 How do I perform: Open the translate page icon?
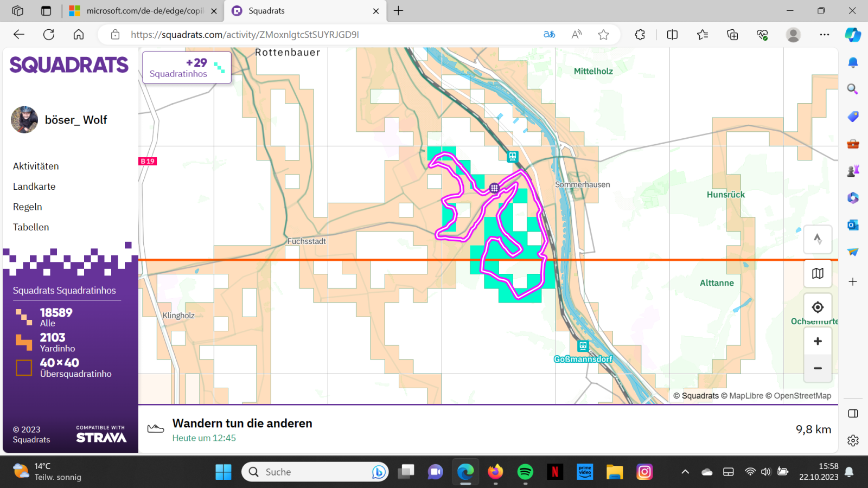click(x=550, y=35)
